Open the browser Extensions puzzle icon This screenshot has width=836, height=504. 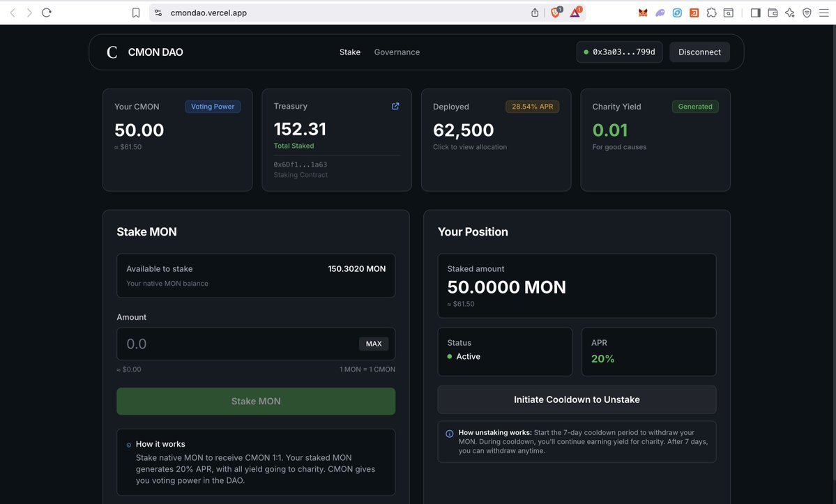click(x=711, y=13)
